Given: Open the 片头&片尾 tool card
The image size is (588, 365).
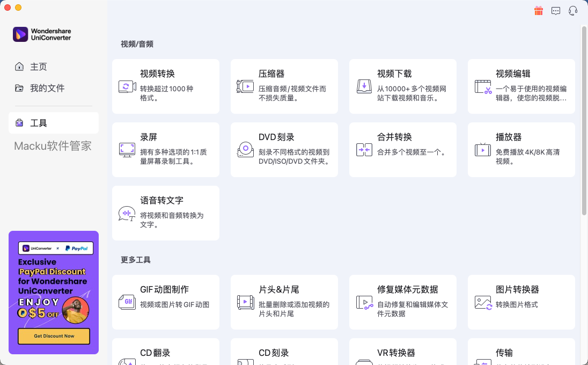Looking at the screenshot, I should tap(284, 302).
